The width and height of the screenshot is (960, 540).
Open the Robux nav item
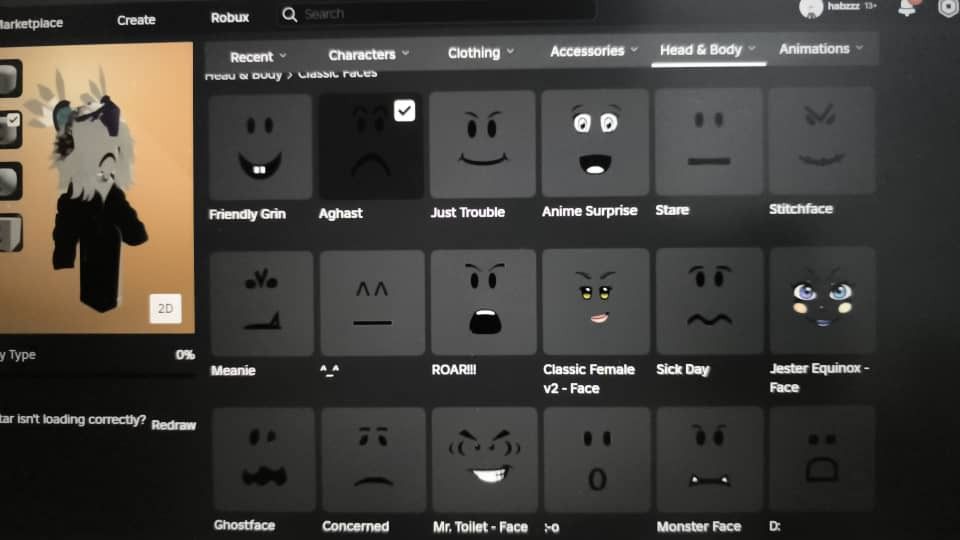230,18
